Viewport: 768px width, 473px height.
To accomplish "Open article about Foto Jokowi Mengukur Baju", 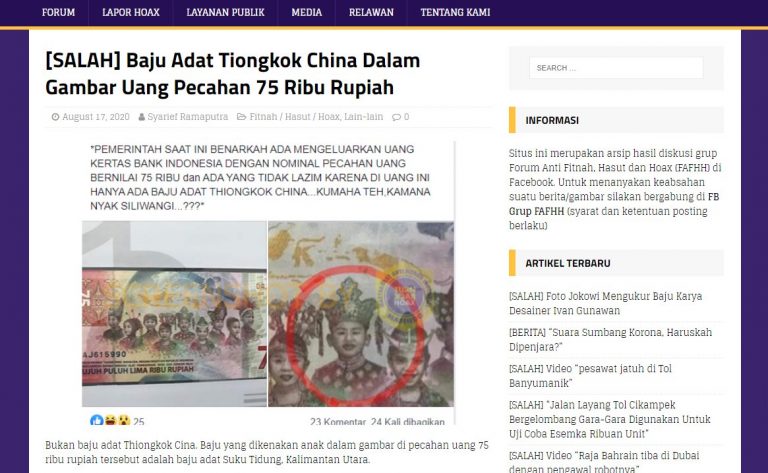I will pos(605,304).
